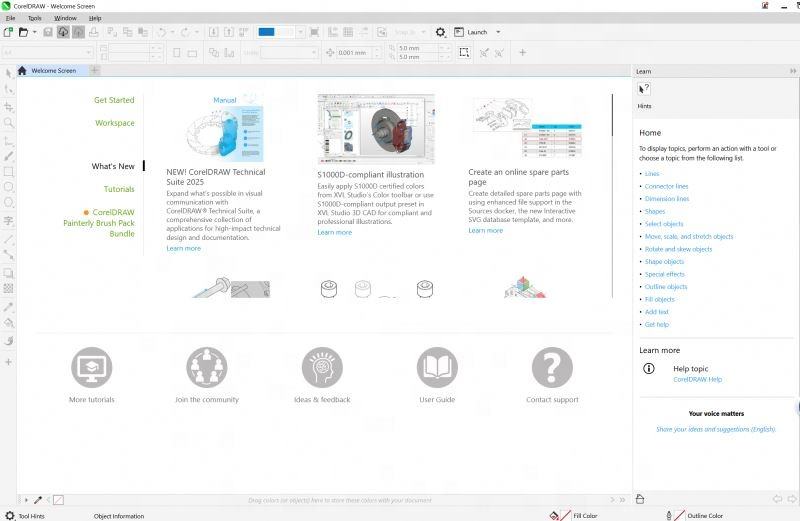Click the New document icon

point(8,32)
